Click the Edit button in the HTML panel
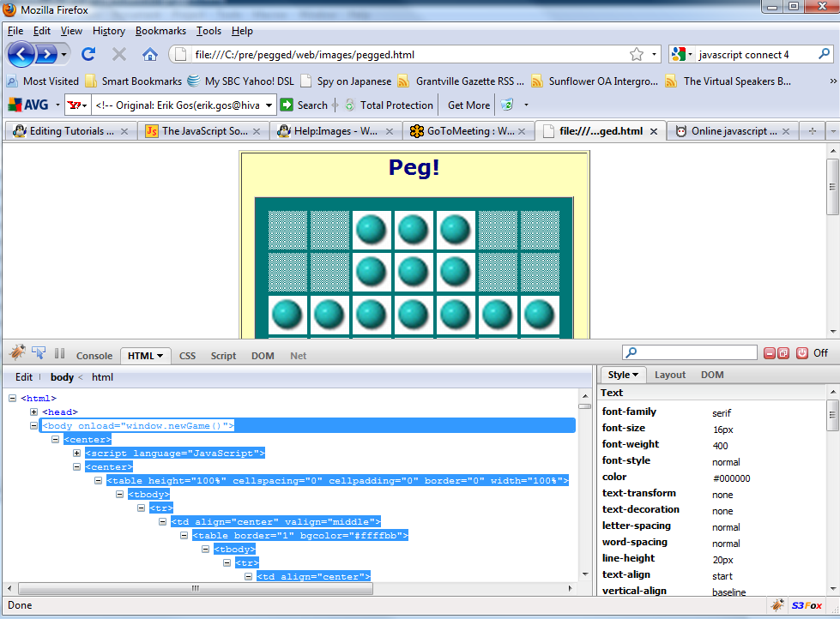Image resolution: width=840 pixels, height=619 pixels. click(24, 377)
